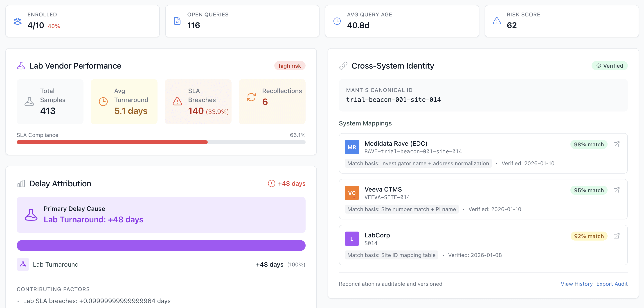Open Veeva CTMS external link icon
This screenshot has height=308, width=644.
(616, 190)
